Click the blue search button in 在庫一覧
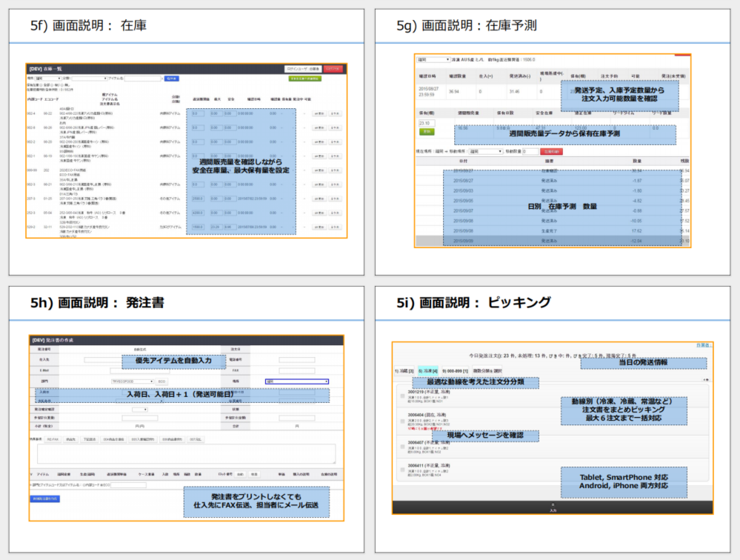 pyautogui.click(x=171, y=79)
